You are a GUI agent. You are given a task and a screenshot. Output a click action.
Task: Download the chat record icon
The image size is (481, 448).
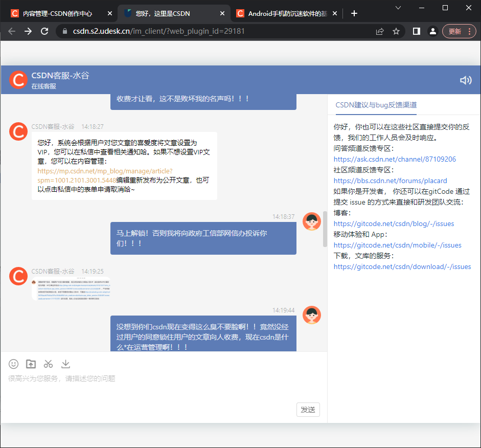pos(65,364)
